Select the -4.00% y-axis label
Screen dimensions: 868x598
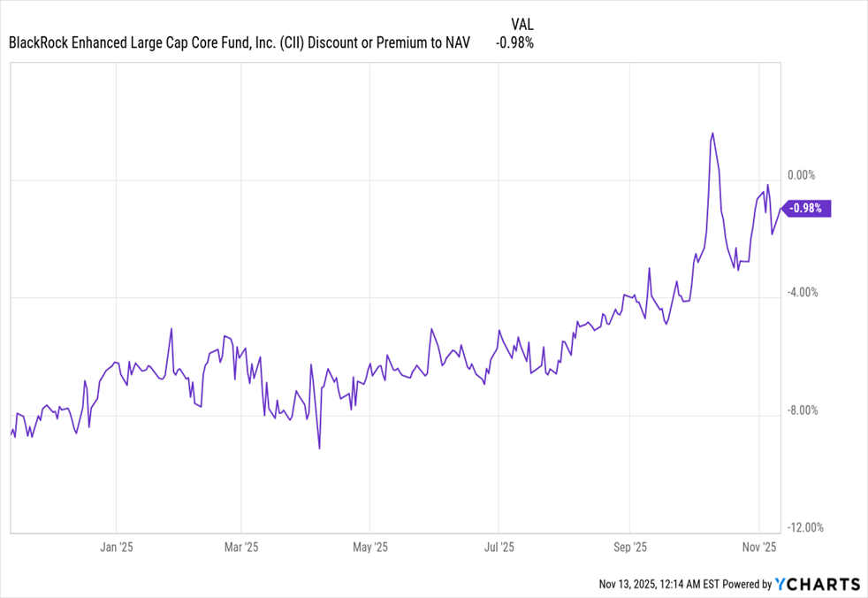[x=804, y=293]
